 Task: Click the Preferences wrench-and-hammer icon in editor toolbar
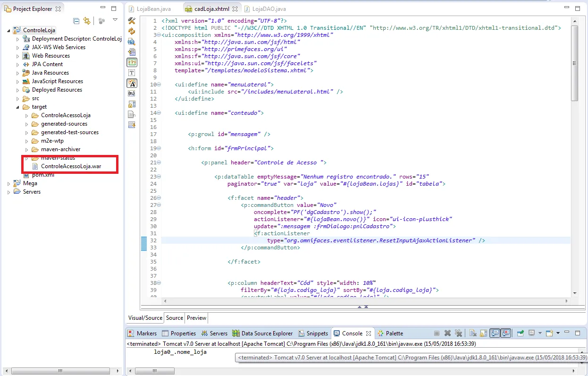132,21
